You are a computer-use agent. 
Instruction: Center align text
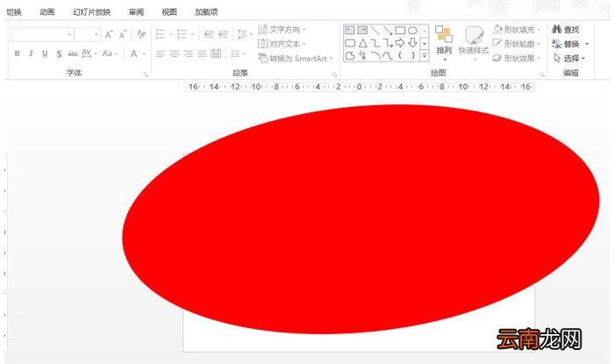click(175, 54)
